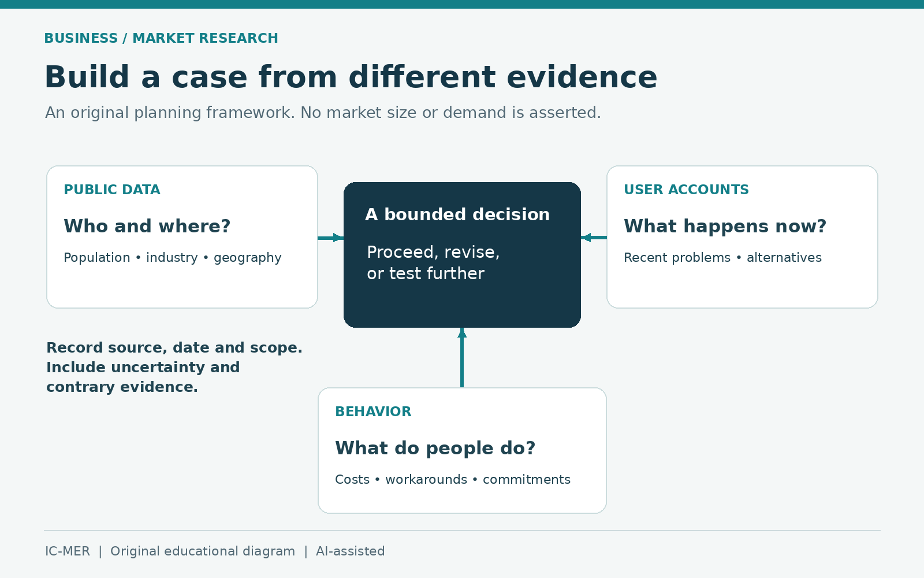924x578 pixels.
Task: Click the 'A bounded decision' heading
Action: [457, 214]
